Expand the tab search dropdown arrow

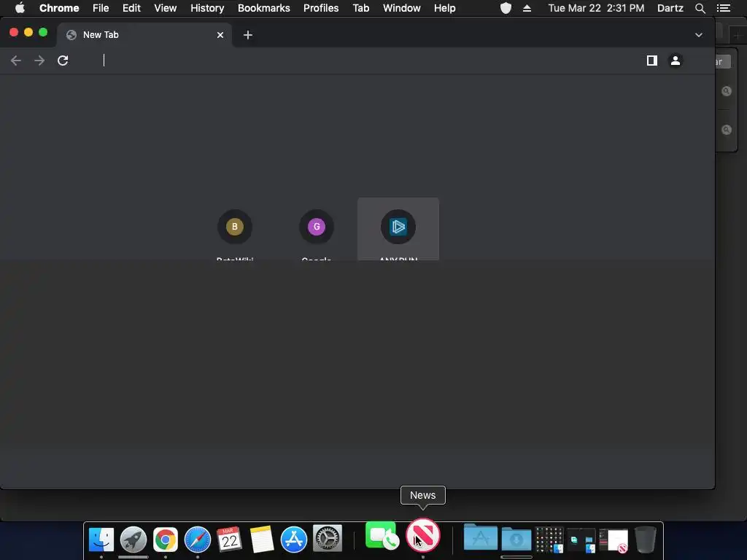point(698,35)
